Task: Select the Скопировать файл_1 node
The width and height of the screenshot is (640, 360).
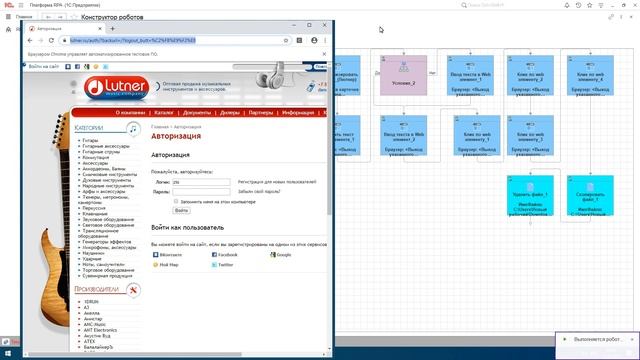Action: coord(590,196)
